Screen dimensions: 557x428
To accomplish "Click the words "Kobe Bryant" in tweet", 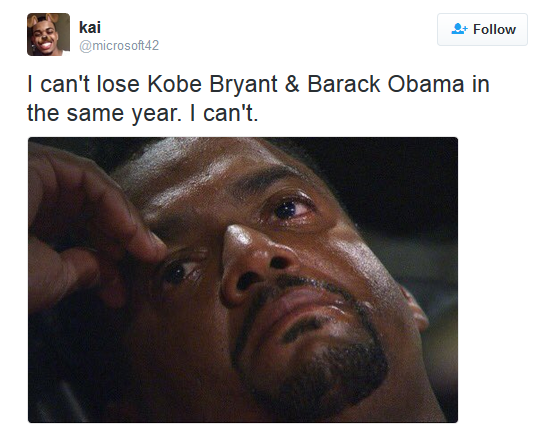I will point(212,85).
